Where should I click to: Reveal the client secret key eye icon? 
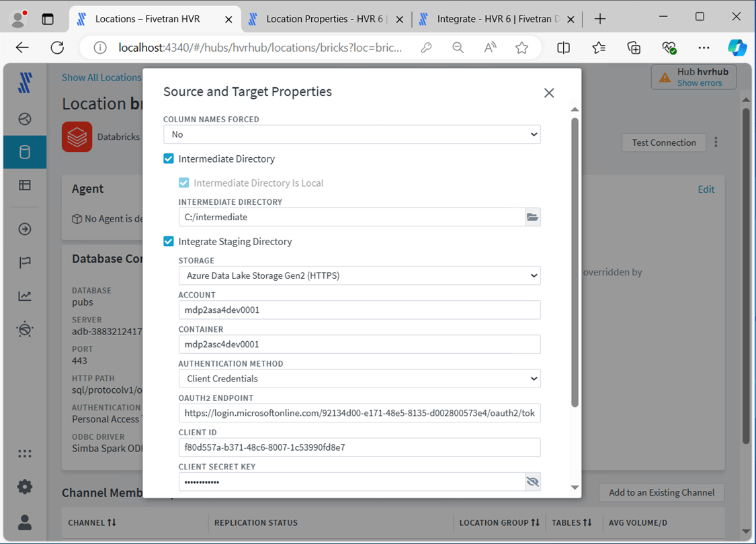point(532,482)
